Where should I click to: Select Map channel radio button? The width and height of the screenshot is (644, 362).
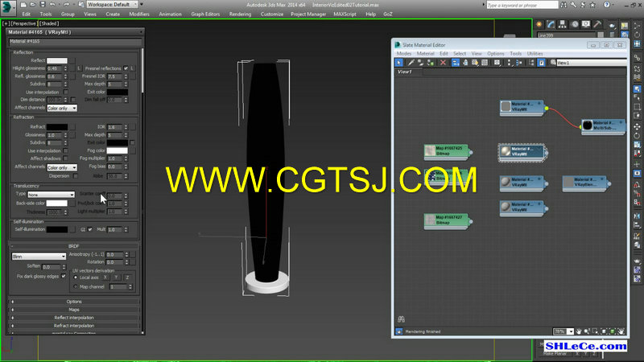[76, 287]
